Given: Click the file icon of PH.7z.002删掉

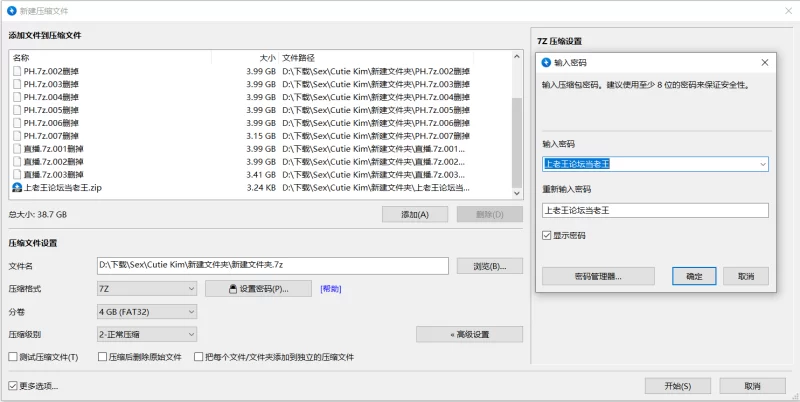Looking at the screenshot, I should pyautogui.click(x=17, y=71).
